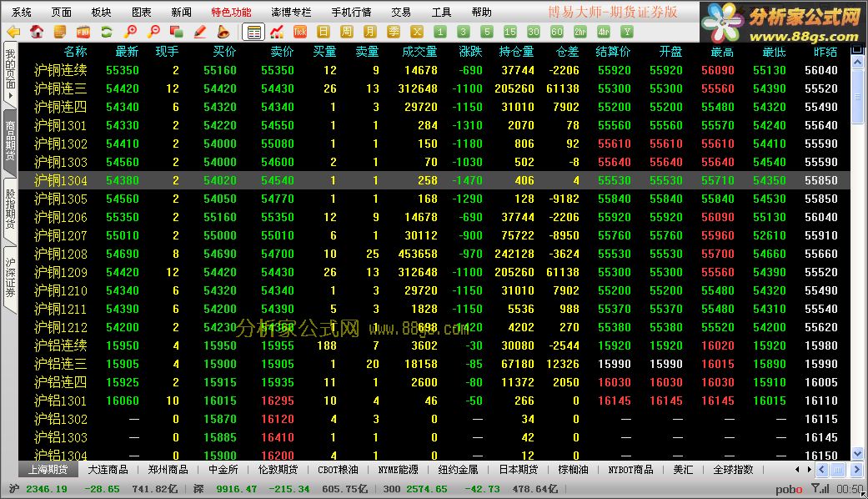Switch to the quote list table view icon
868x499 pixels.
[253, 32]
